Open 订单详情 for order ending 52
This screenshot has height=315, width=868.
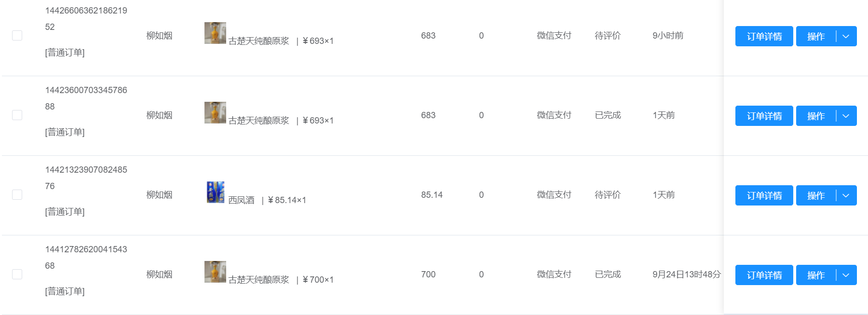764,36
